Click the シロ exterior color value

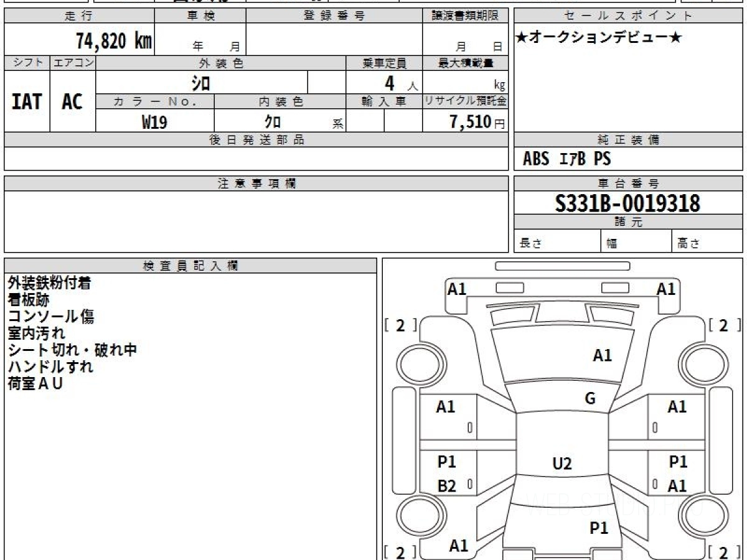tap(200, 82)
